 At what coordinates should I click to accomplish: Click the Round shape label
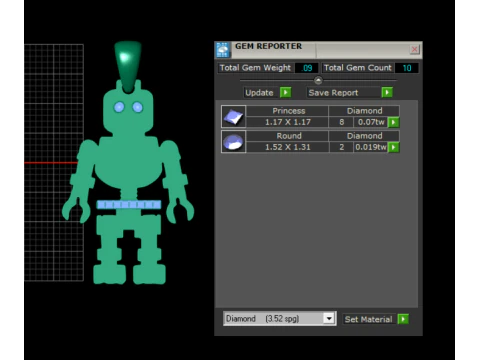tap(289, 136)
